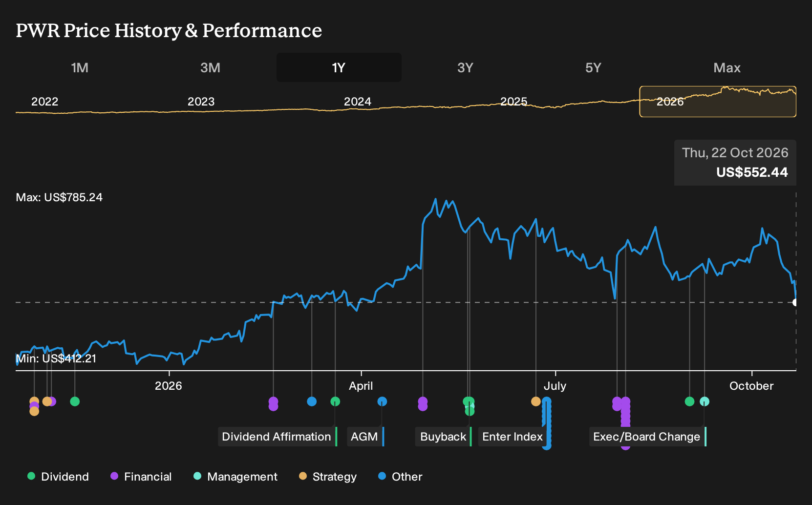Screen dimensions: 812x505
Task: Click the orange strategy marker before July
Action: (x=536, y=401)
